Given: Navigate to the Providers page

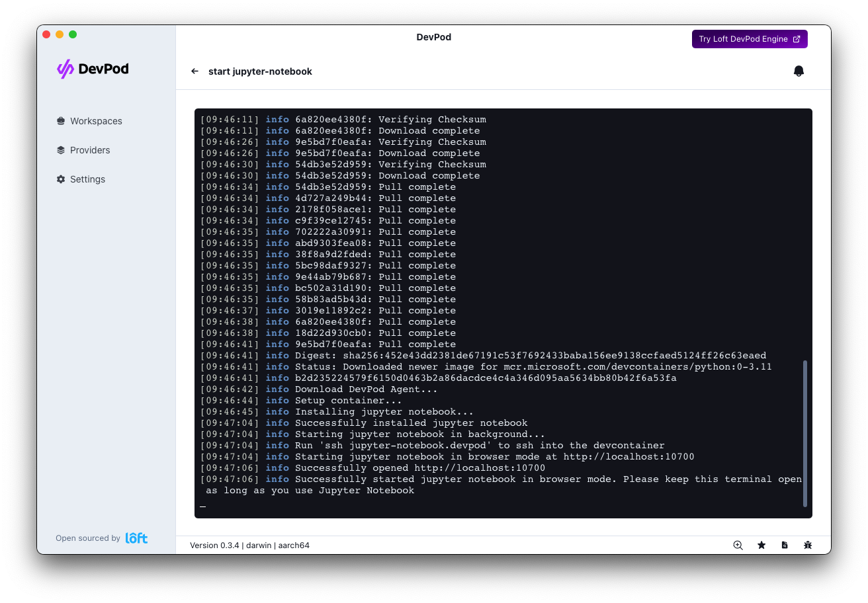Looking at the screenshot, I should click(x=90, y=150).
